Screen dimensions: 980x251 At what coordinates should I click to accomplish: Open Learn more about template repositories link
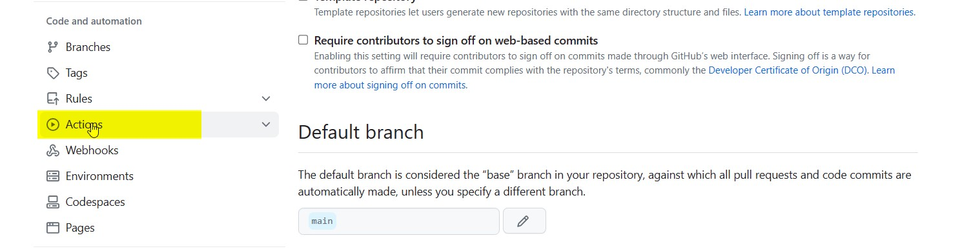pos(829,12)
